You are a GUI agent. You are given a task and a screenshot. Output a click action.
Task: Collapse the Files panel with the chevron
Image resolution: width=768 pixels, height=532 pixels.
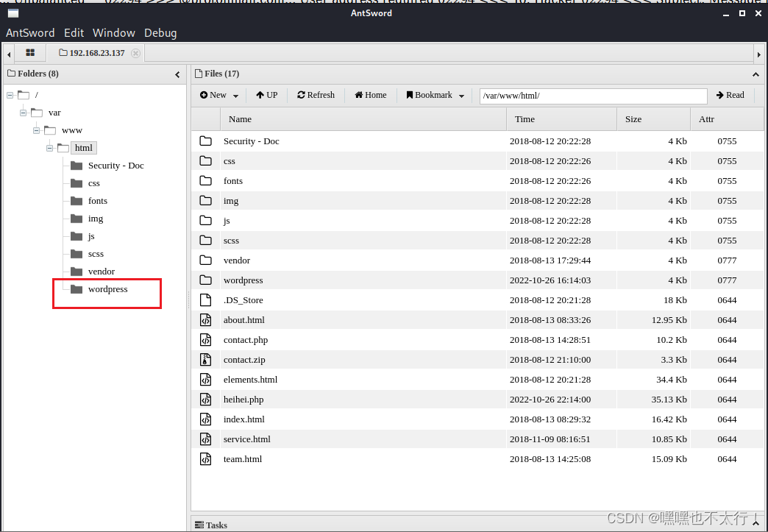point(755,74)
